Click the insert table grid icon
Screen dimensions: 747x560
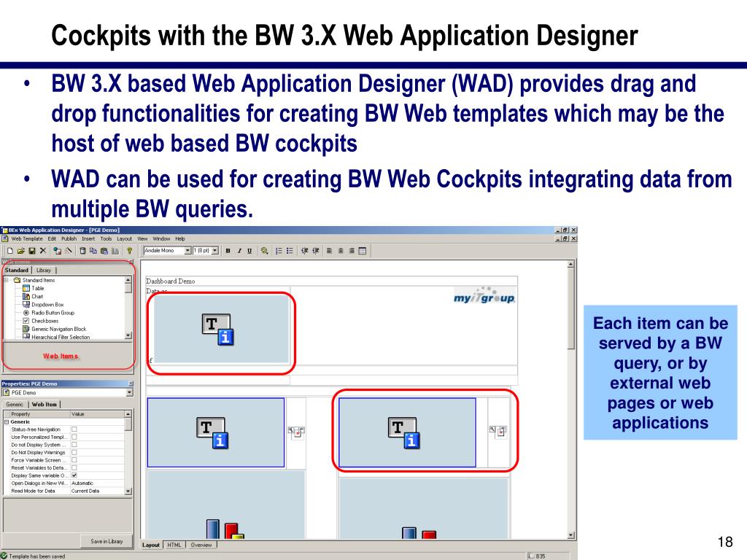tap(362, 251)
